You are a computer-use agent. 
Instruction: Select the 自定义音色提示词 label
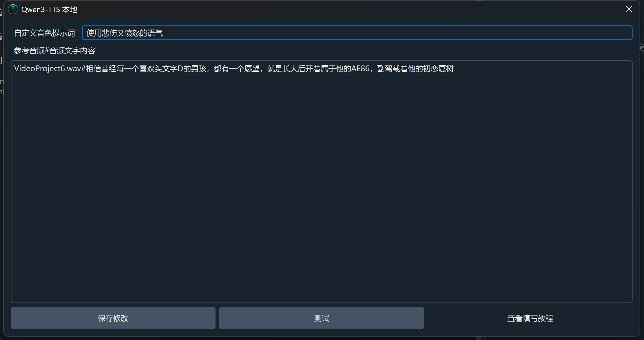tap(45, 33)
